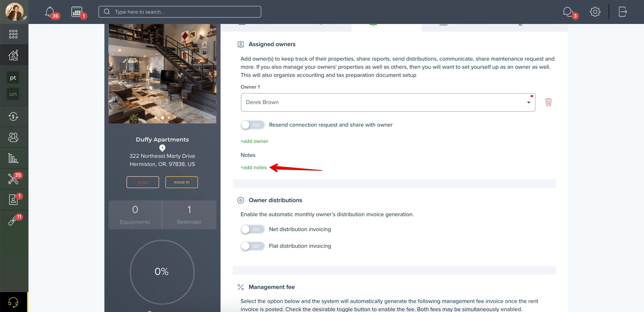Toggle resend connection request switch
644x312 pixels.
[252, 125]
